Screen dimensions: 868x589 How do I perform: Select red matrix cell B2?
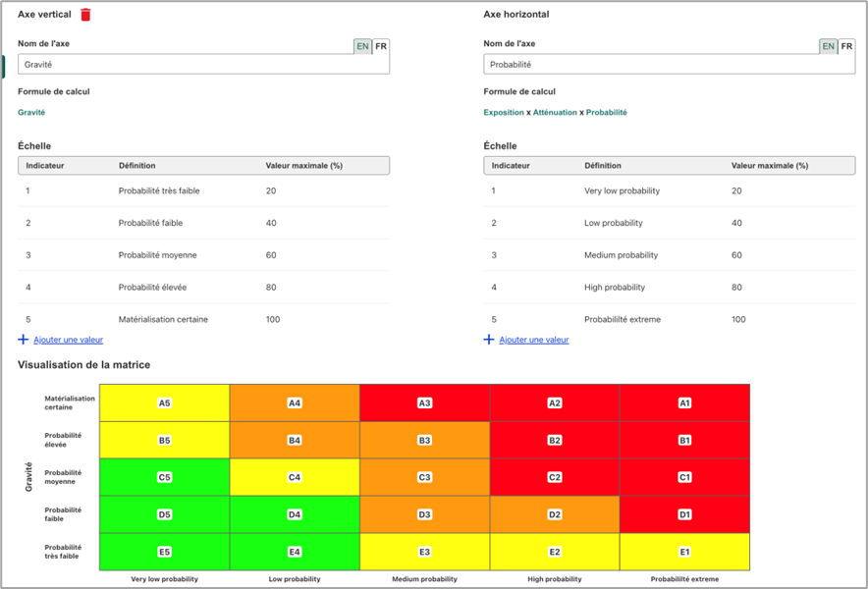pos(555,440)
